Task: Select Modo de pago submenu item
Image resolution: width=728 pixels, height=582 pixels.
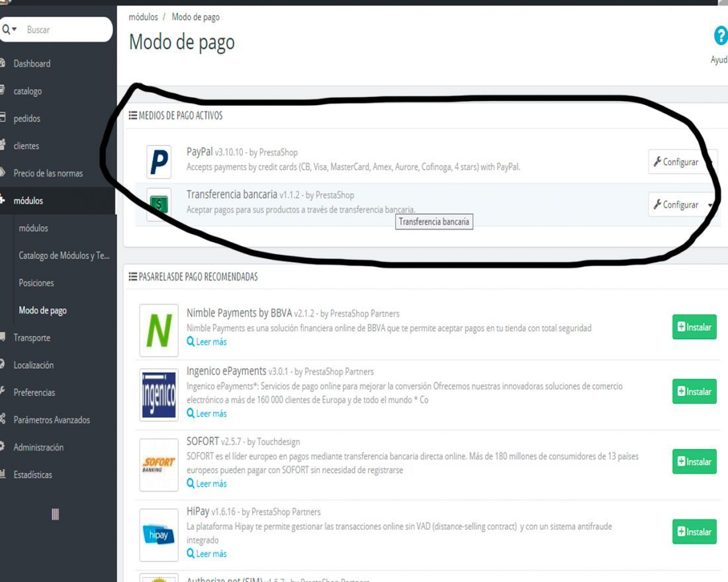Action: point(42,310)
